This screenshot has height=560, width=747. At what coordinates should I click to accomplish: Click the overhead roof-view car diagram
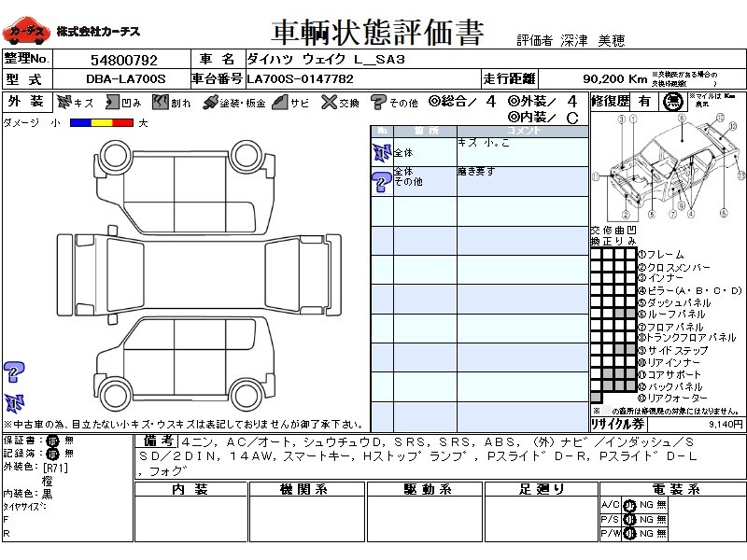click(199, 275)
